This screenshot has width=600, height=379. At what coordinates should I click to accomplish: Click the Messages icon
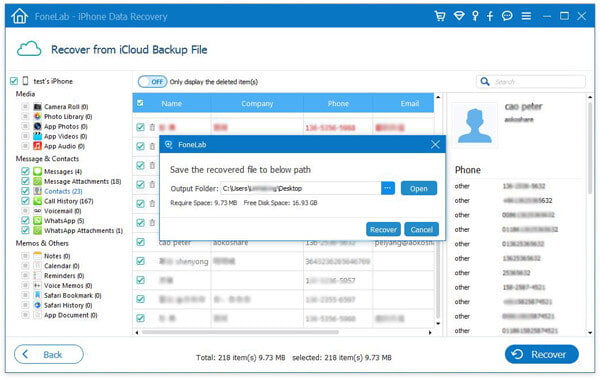(38, 171)
